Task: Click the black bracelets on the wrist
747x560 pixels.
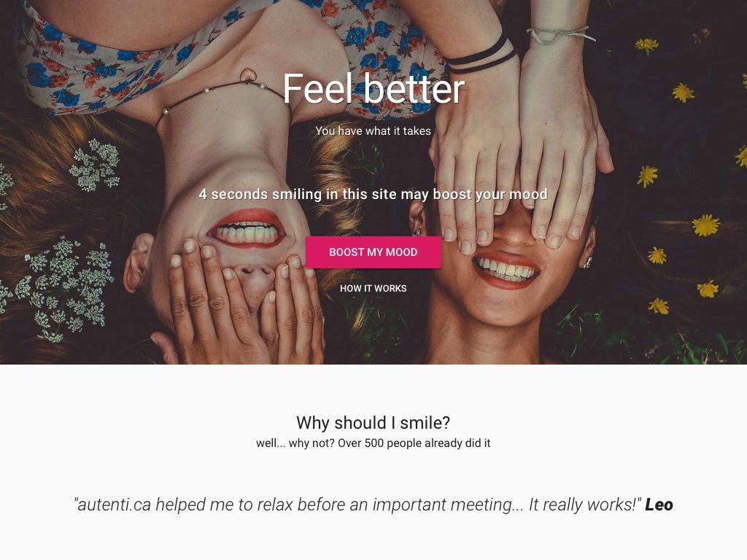Action: tap(481, 55)
